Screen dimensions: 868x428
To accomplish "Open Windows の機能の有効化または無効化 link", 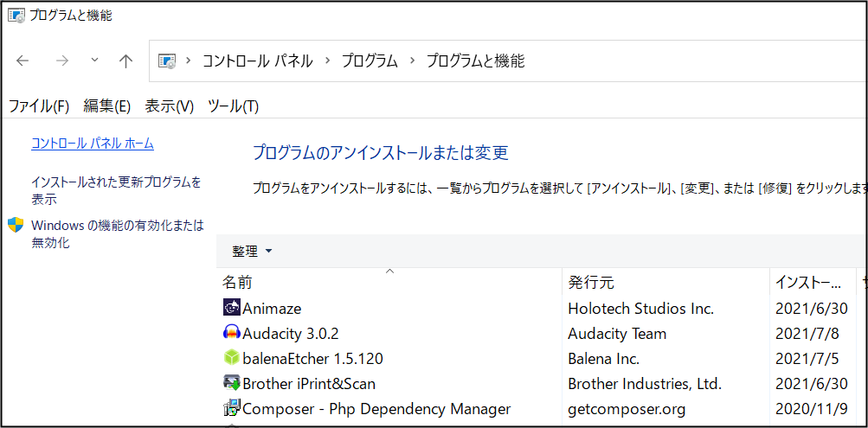I will 118,233.
